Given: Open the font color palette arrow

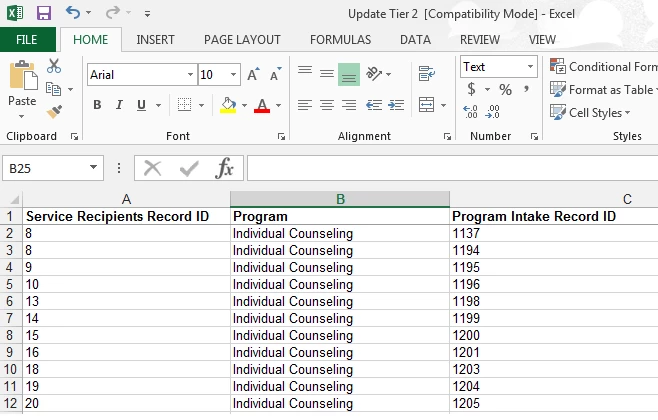Looking at the screenshot, I should pos(278,105).
